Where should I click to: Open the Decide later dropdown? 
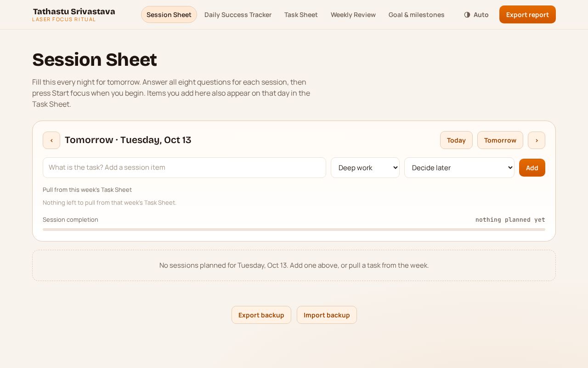pos(459,168)
